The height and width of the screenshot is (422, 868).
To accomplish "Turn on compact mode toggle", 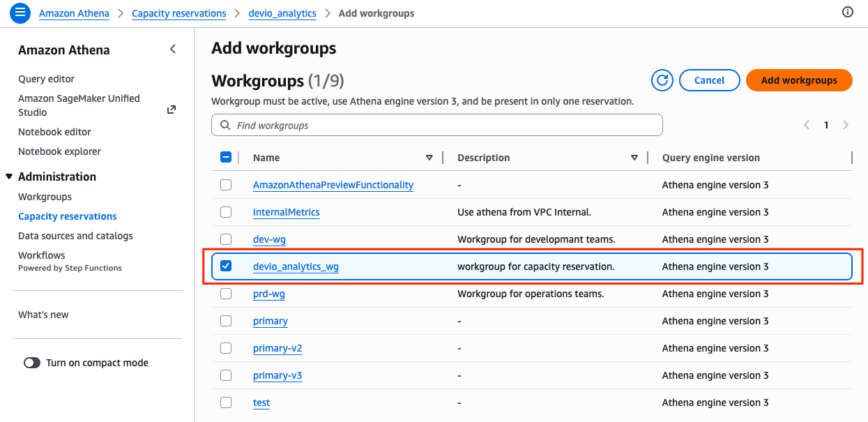I will click(32, 363).
